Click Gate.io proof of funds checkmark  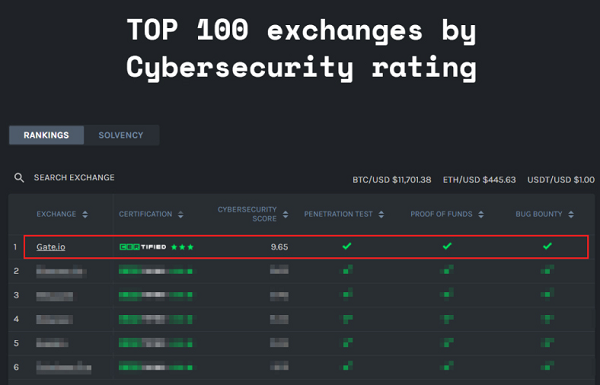tap(447, 246)
